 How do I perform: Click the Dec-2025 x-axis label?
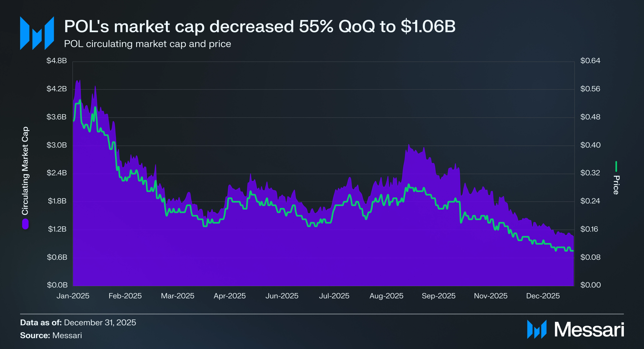(x=543, y=296)
